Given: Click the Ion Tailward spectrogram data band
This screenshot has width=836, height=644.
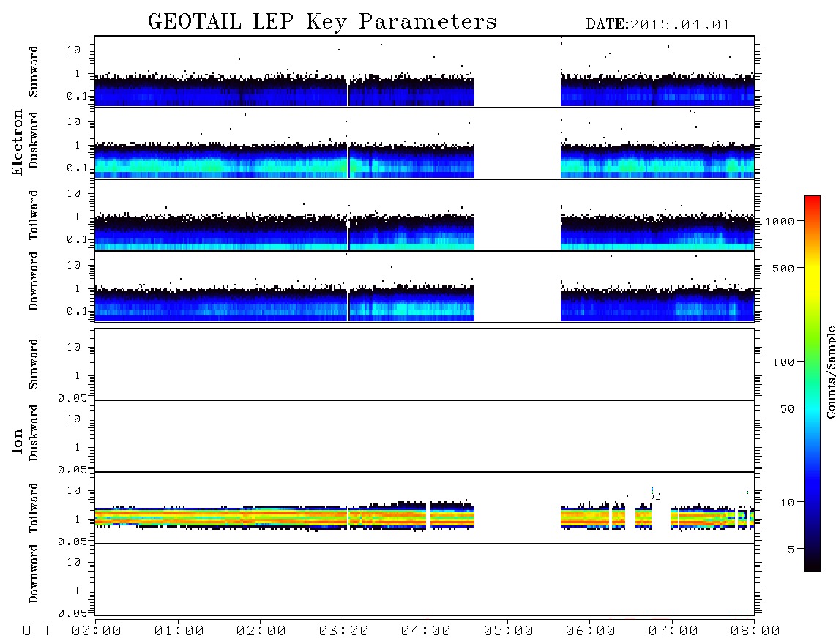Looking at the screenshot, I should point(425,516).
